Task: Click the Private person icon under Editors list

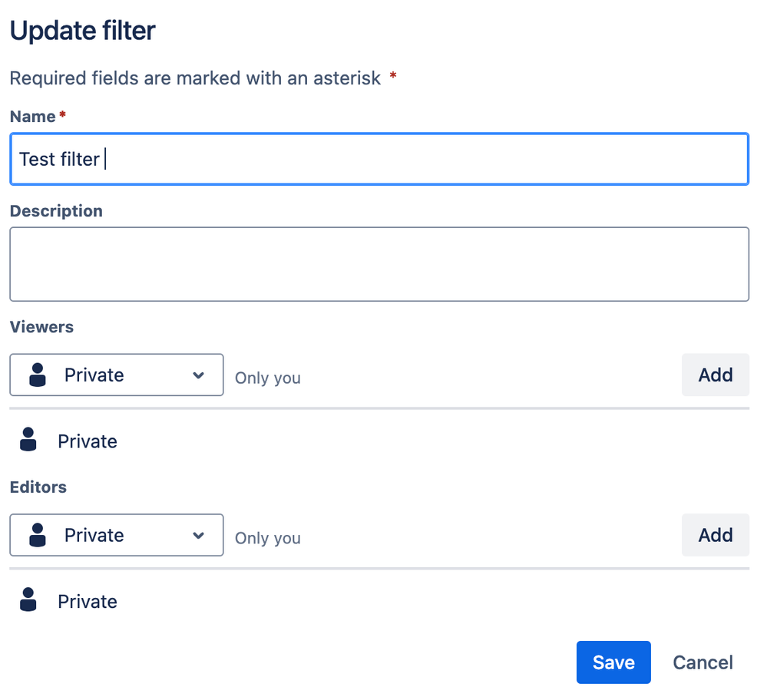Action: 28,600
